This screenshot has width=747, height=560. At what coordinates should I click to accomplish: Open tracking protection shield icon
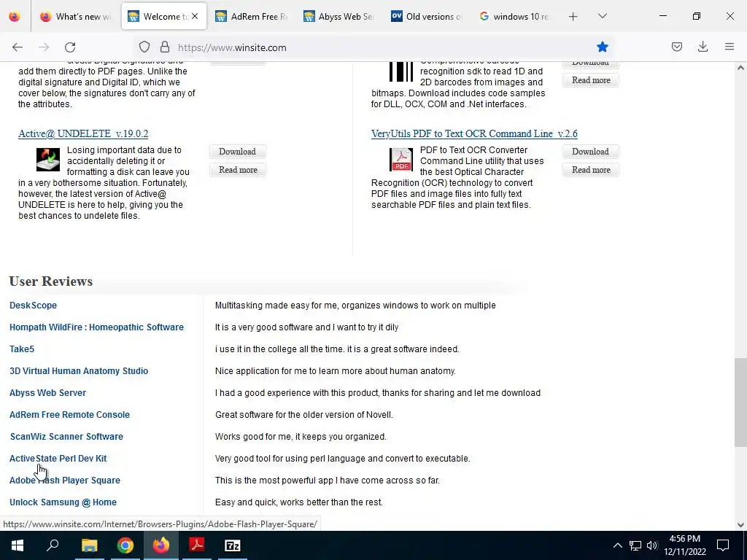tap(144, 47)
